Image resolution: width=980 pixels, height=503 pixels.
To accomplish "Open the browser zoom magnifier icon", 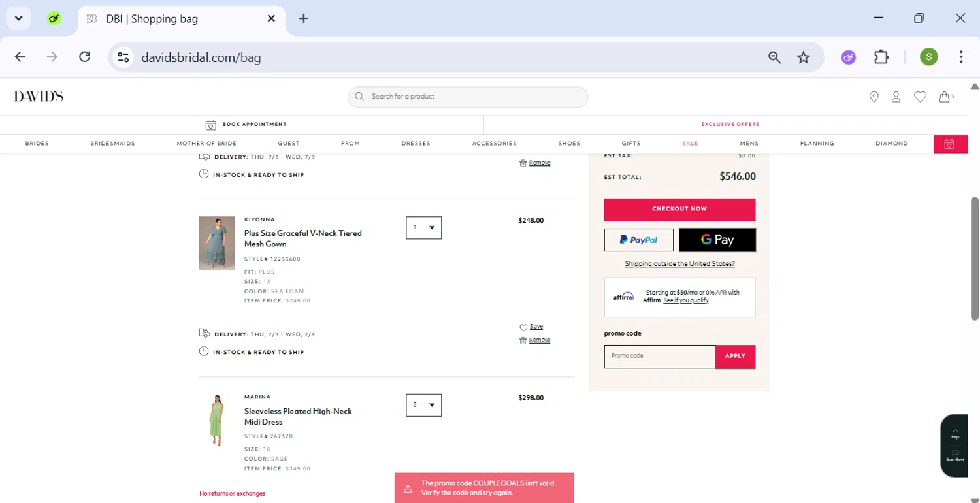I will pyautogui.click(x=774, y=57).
